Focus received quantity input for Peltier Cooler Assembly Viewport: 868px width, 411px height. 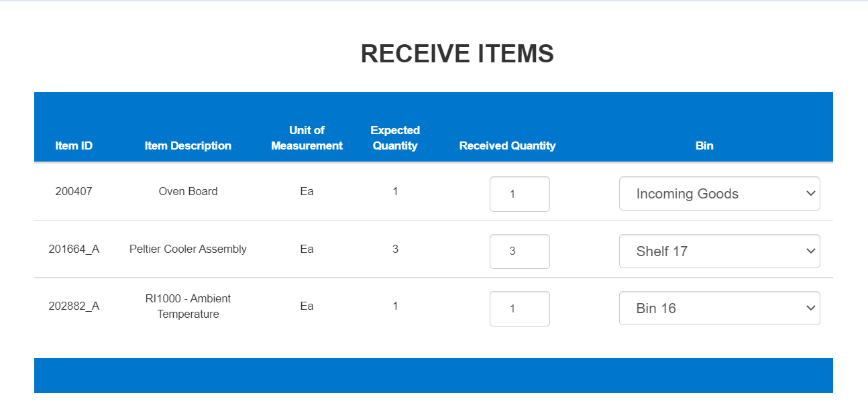[x=520, y=251]
